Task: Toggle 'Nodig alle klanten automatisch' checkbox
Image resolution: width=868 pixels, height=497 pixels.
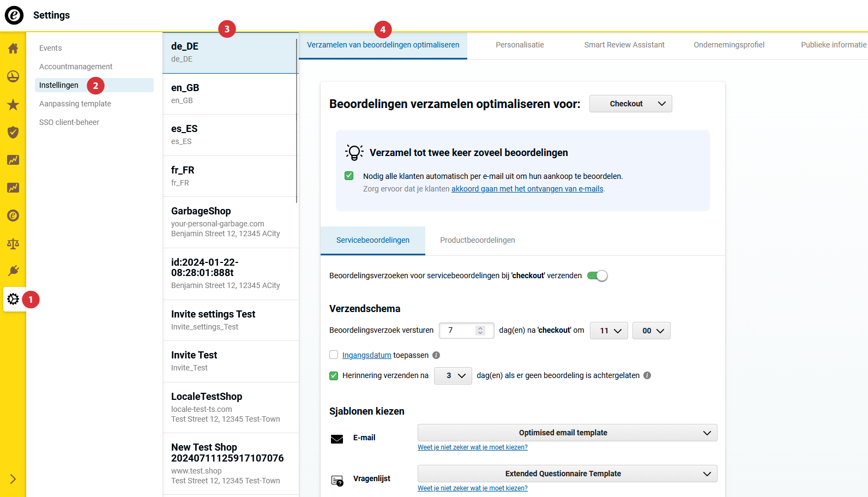Action: coord(349,176)
